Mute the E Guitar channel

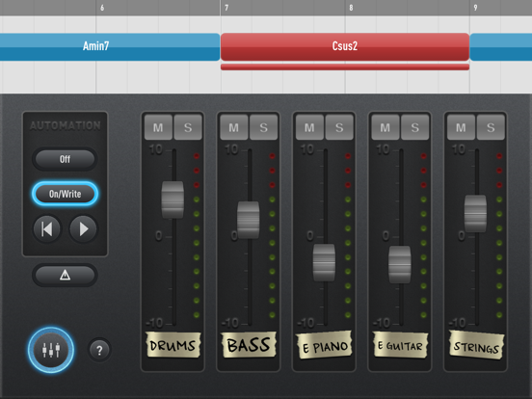386,127
